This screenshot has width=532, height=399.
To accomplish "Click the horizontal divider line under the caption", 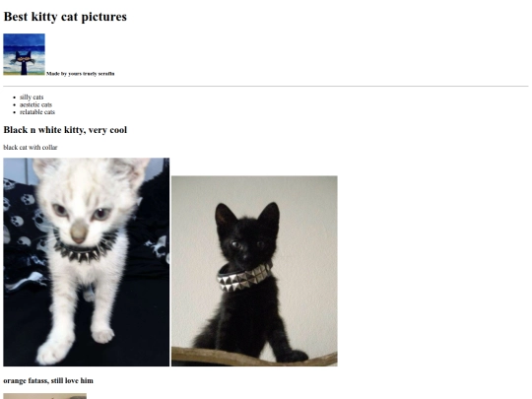I will [266, 86].
